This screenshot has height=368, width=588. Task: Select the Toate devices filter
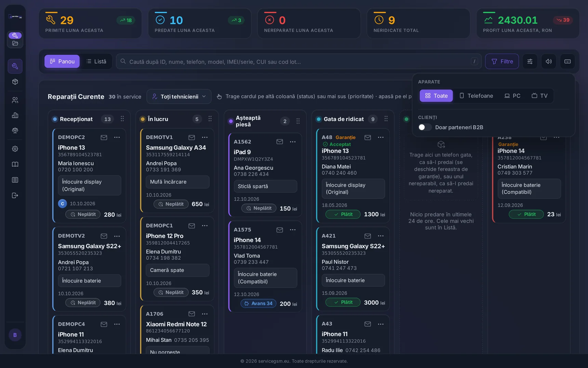[x=436, y=96]
